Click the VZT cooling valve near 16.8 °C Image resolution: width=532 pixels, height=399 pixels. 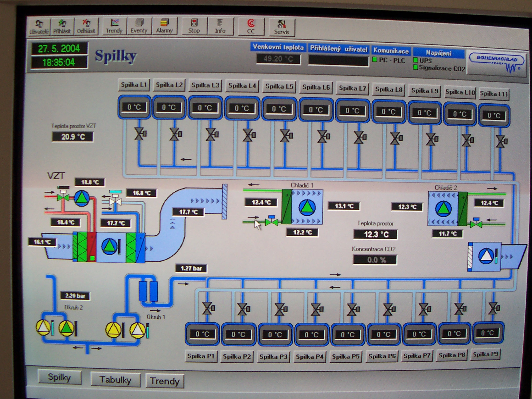(115, 199)
